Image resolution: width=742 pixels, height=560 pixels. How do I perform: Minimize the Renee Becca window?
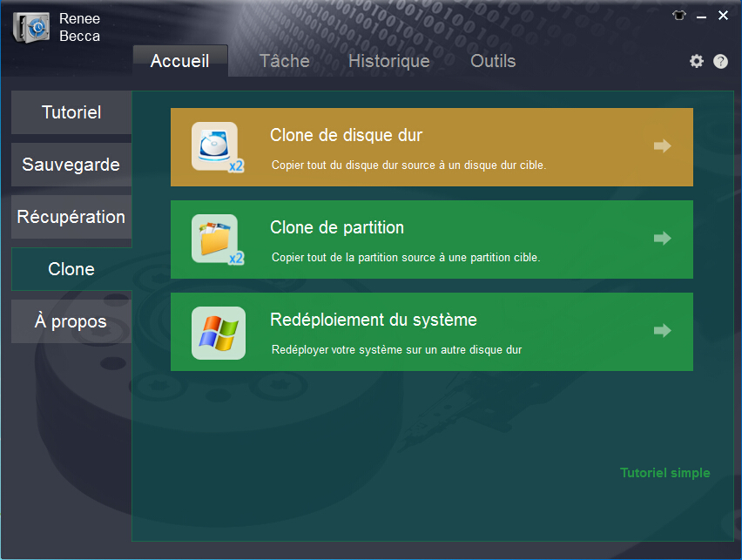click(701, 17)
